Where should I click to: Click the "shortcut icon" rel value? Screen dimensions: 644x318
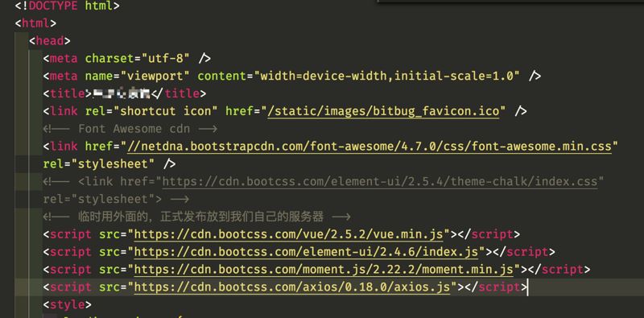pyautogui.click(x=165, y=111)
